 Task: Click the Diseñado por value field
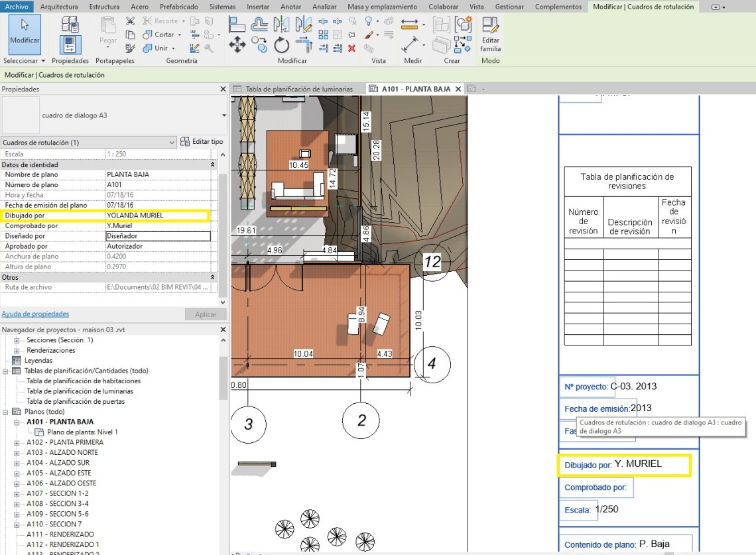(x=158, y=236)
